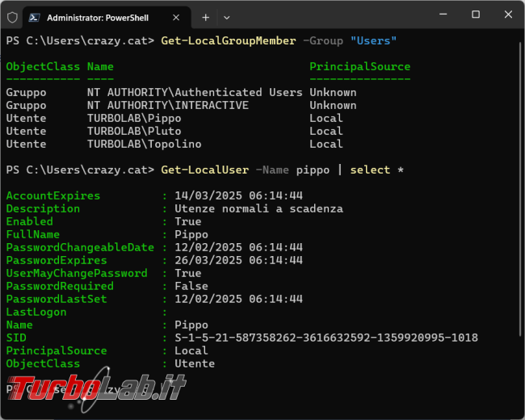Click the select keyword in second command
The width and height of the screenshot is (525, 420).
370,170
